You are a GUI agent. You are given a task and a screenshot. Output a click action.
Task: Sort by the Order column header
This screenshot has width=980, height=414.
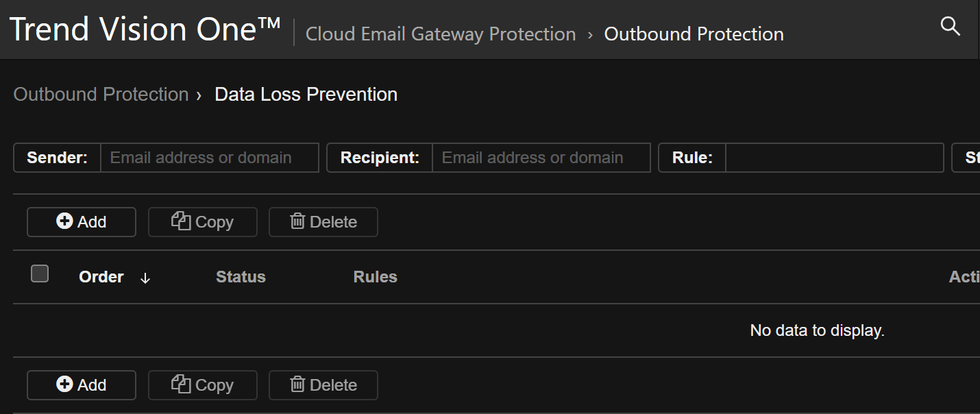(x=101, y=277)
